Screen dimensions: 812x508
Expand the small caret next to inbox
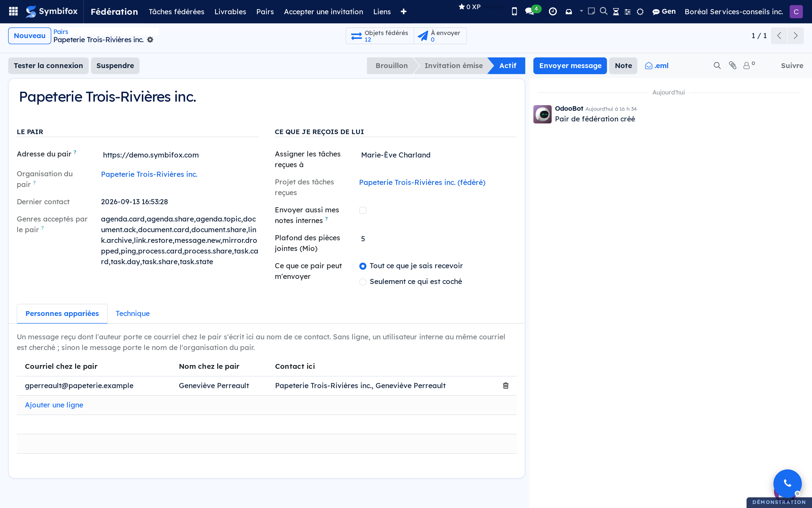pyautogui.click(x=581, y=11)
